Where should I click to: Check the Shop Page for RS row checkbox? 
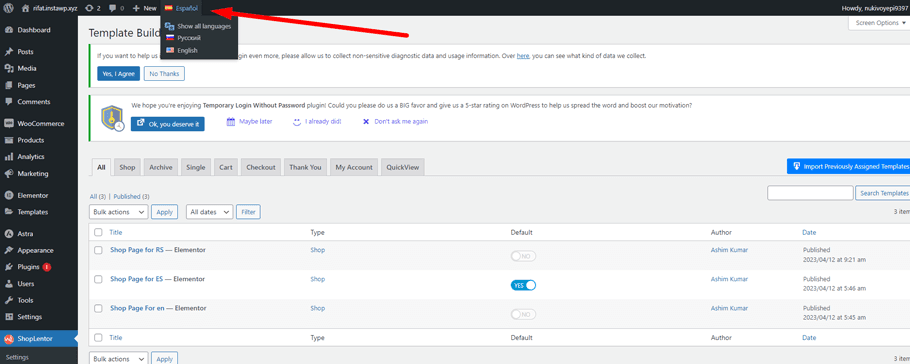tap(98, 250)
